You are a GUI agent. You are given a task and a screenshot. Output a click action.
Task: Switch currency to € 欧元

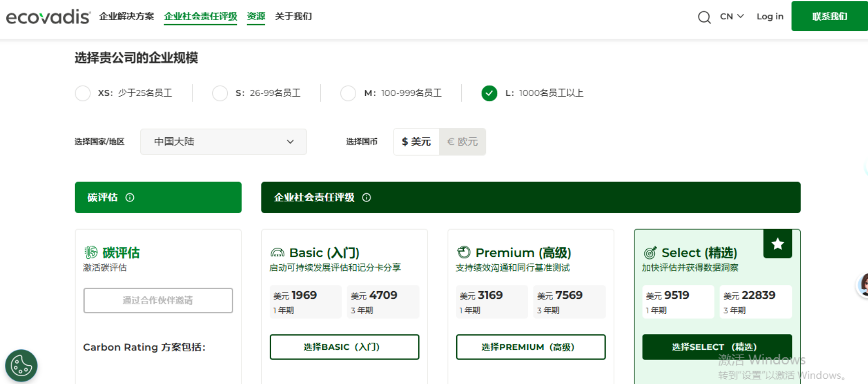(x=462, y=141)
